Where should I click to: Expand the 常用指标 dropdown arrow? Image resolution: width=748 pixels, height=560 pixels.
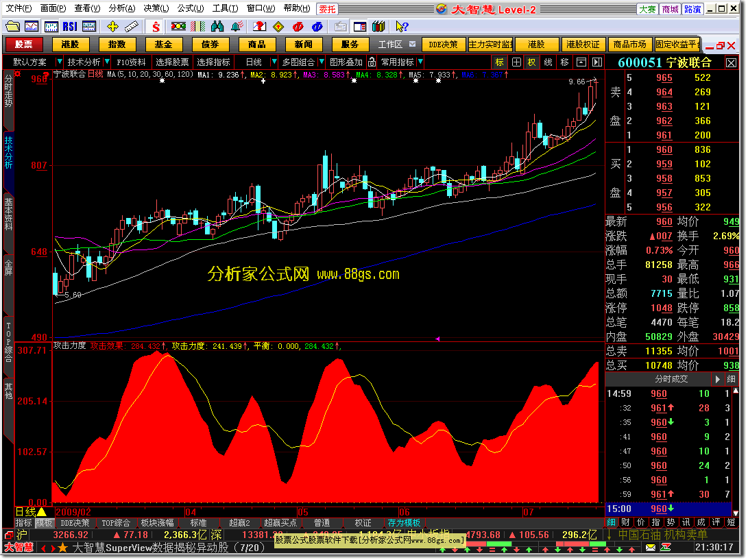(420, 62)
